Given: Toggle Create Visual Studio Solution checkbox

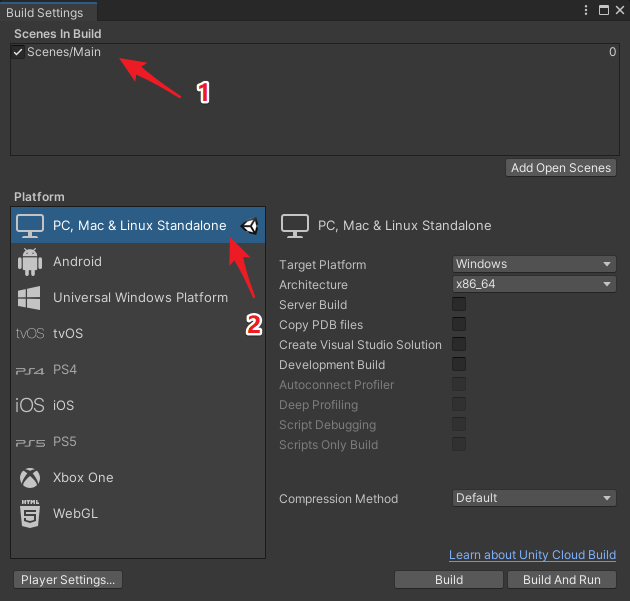Looking at the screenshot, I should [x=459, y=344].
